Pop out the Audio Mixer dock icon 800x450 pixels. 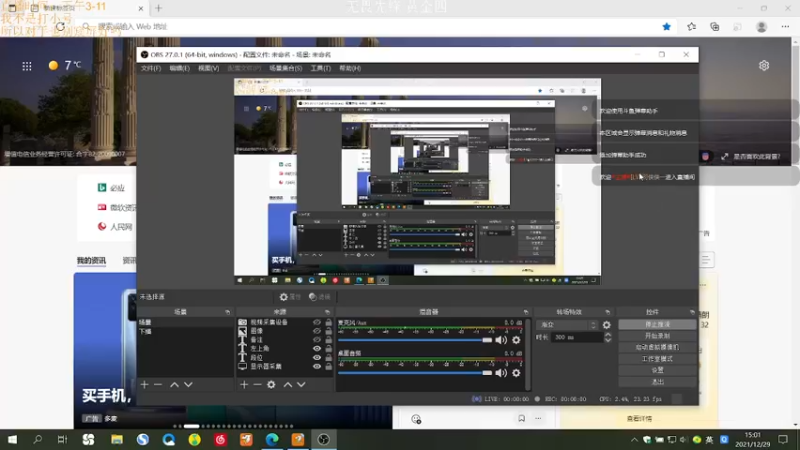(526, 312)
